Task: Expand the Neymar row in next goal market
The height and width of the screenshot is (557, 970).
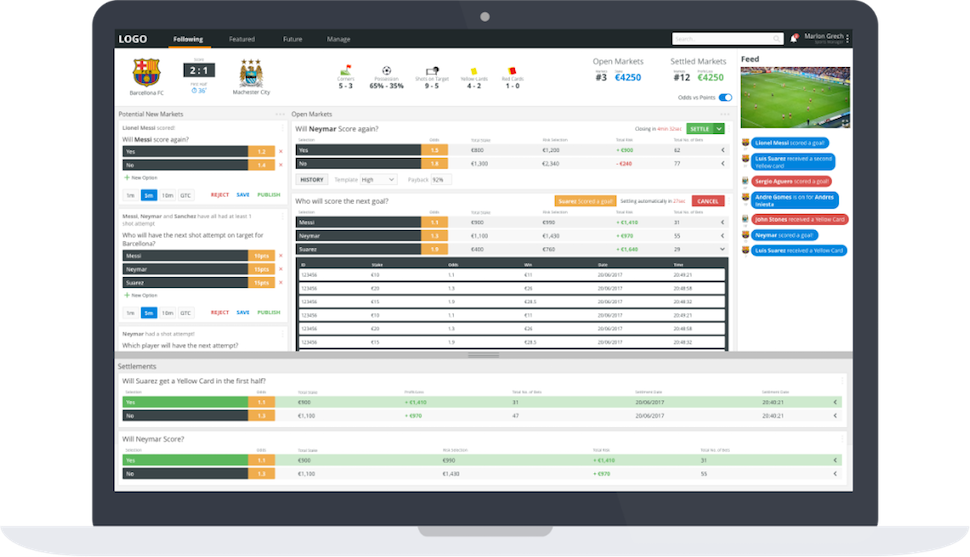Action: click(723, 236)
